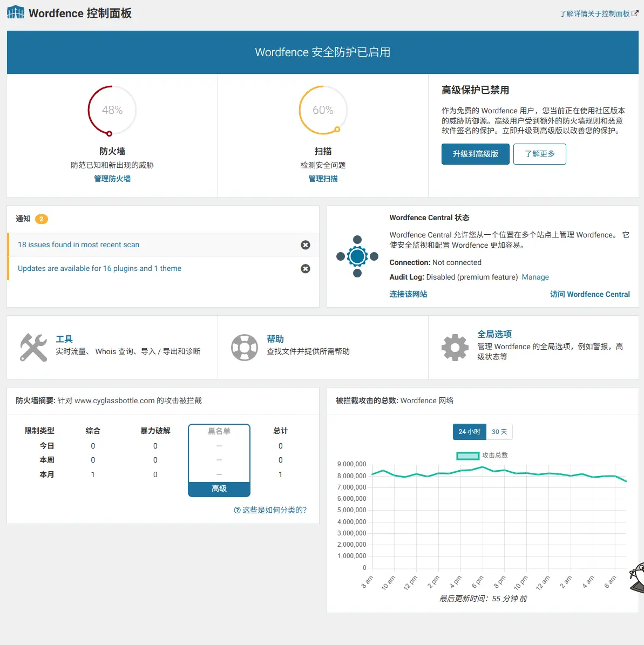Dismiss the 18 issues found notification
The image size is (644, 645).
click(306, 245)
